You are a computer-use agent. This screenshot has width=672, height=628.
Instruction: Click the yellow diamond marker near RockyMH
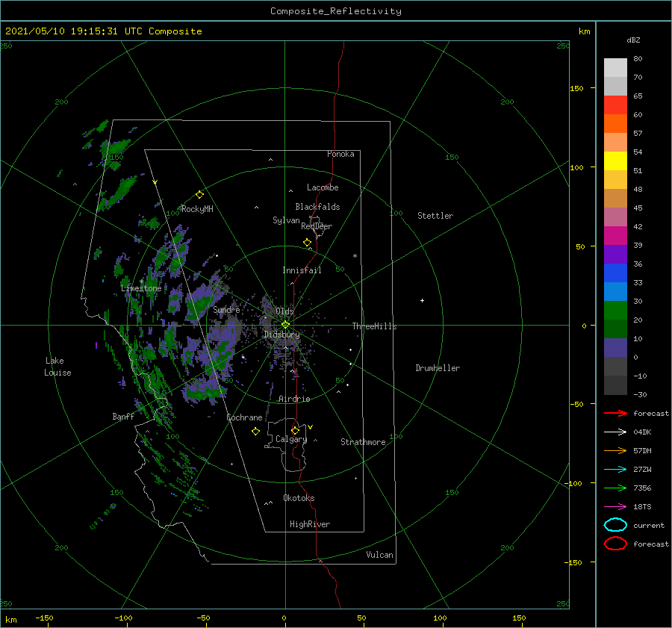click(199, 195)
